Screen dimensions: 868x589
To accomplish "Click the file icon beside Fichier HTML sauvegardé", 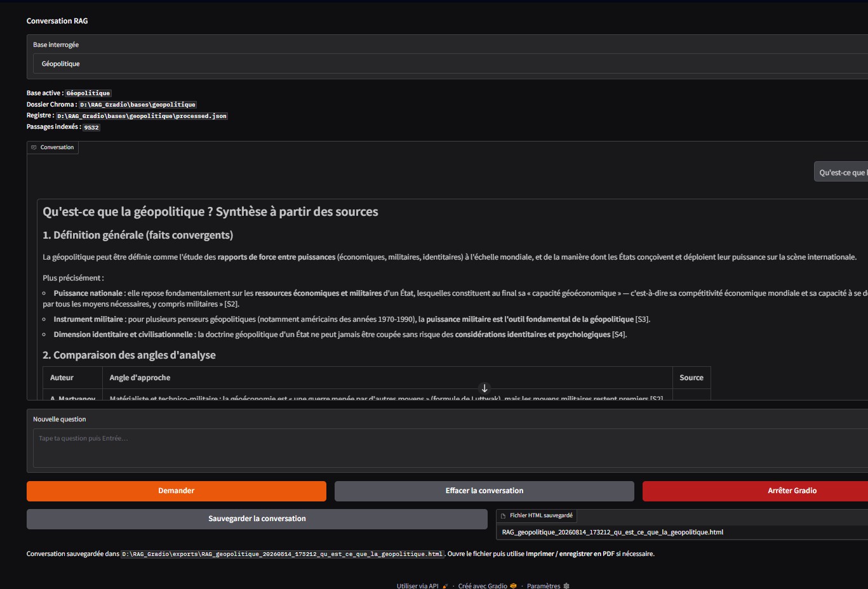I will pos(503,516).
